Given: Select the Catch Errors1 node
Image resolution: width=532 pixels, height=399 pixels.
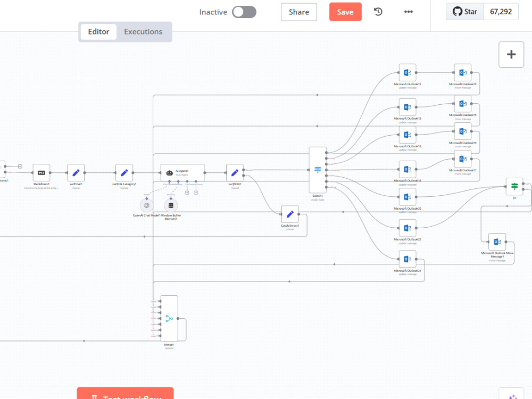Looking at the screenshot, I should click(290, 214).
